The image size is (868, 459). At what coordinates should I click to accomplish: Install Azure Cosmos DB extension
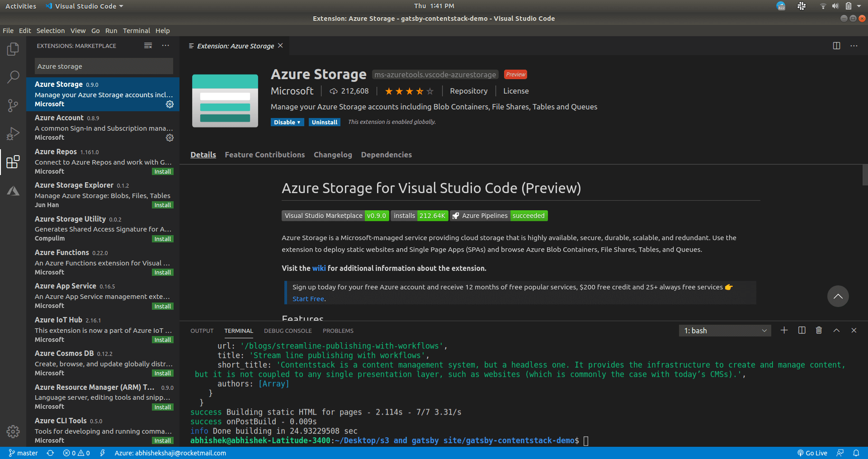[163, 373]
